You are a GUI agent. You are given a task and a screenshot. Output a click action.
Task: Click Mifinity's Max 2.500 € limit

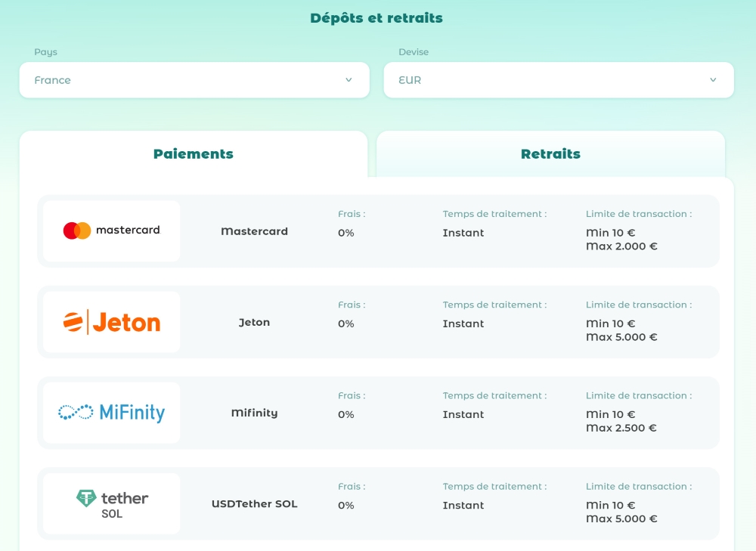621,428
